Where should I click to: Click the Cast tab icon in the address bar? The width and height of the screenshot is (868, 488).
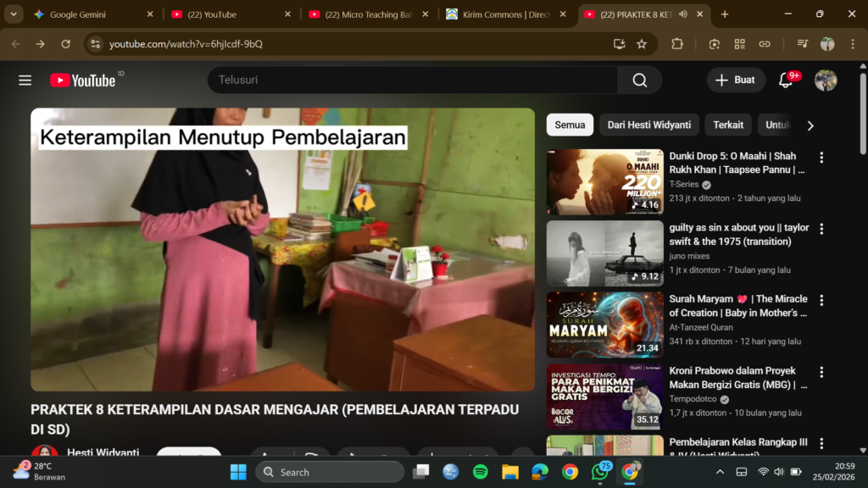(x=620, y=42)
